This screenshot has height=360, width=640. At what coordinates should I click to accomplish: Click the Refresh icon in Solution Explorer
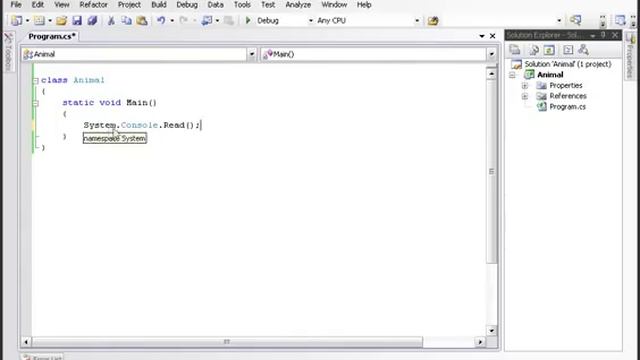[x=549, y=50]
